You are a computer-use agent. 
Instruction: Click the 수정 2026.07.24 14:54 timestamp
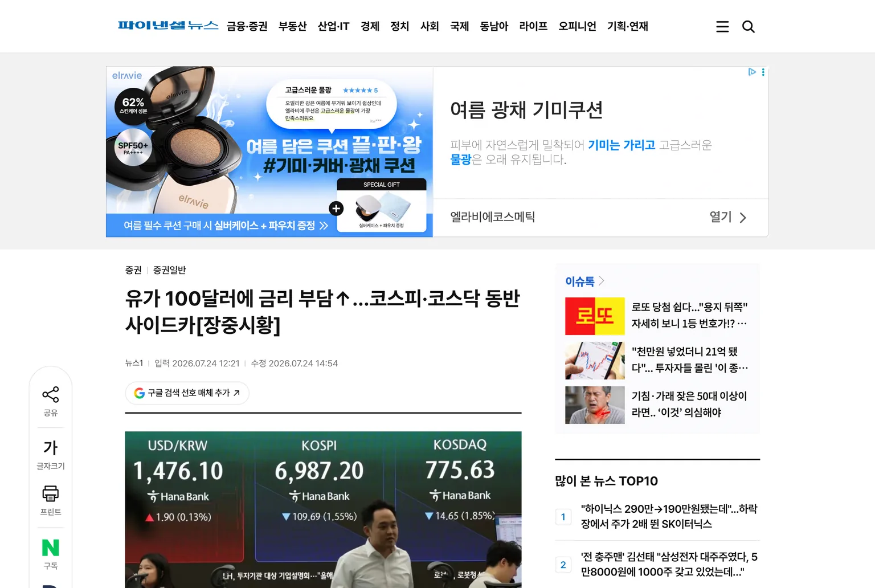[x=295, y=363]
